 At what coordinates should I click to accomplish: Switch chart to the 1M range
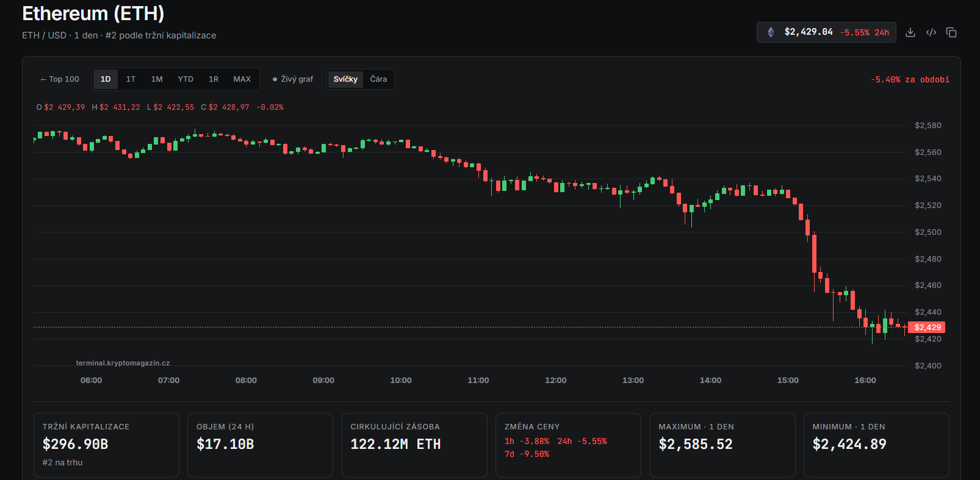pos(157,79)
